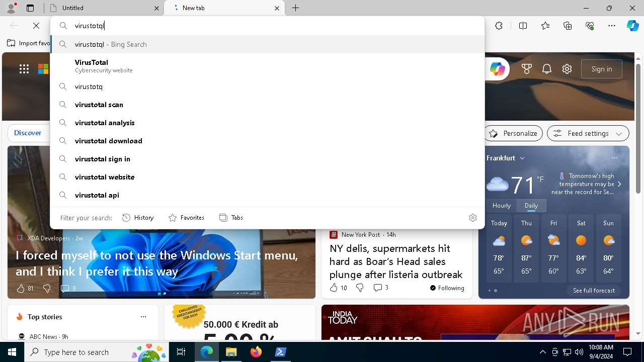Choose the 'virustotal sign in' suggestion

click(x=267, y=159)
